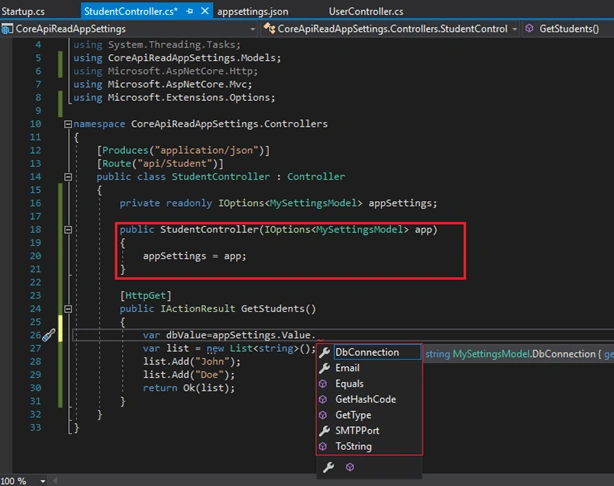Viewport: 614px width, 486px height.
Task: Click the Controller base class name
Action: click(x=316, y=177)
